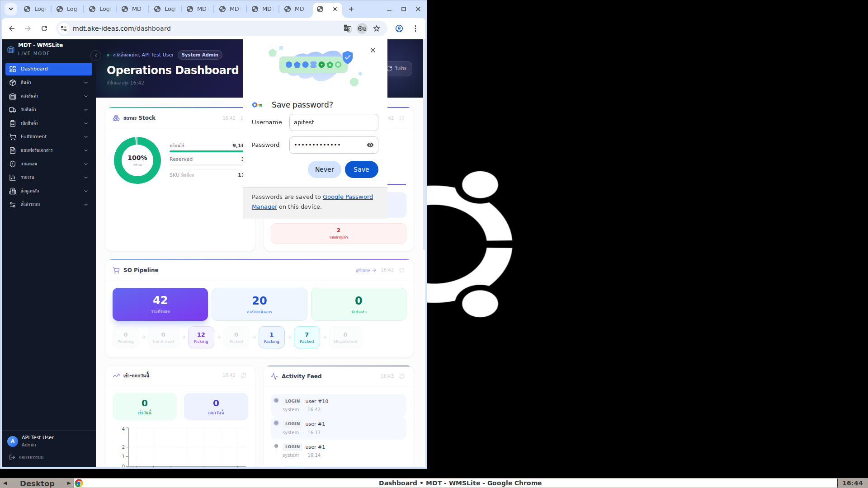The width and height of the screenshot is (868, 488).
Task: Open the Dashboard sidebar item
Action: 49,69
